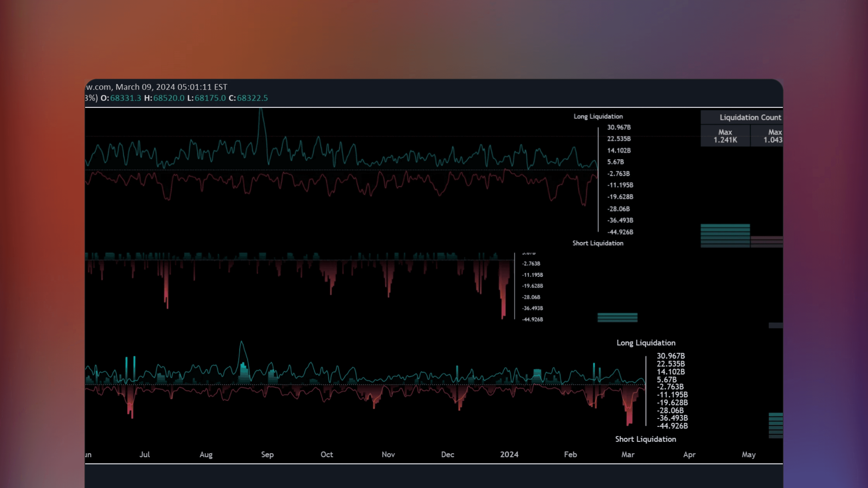
Task: Click the Close value 68322.5 in the legend
Action: pyautogui.click(x=252, y=98)
